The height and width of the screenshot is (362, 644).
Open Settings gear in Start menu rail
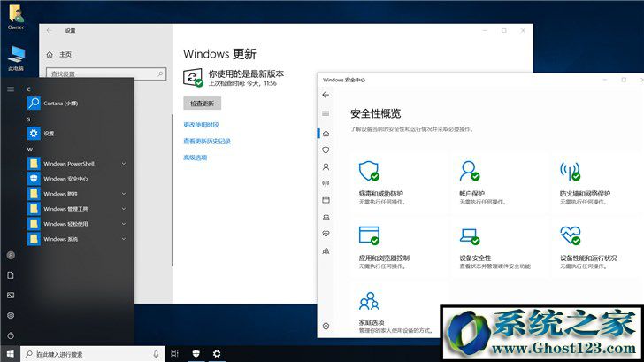point(11,316)
